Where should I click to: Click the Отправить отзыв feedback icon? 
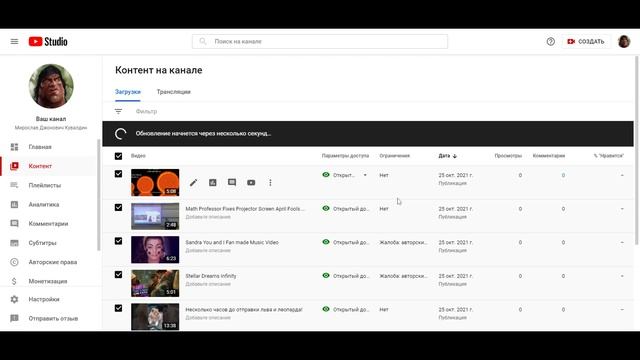coord(14,318)
